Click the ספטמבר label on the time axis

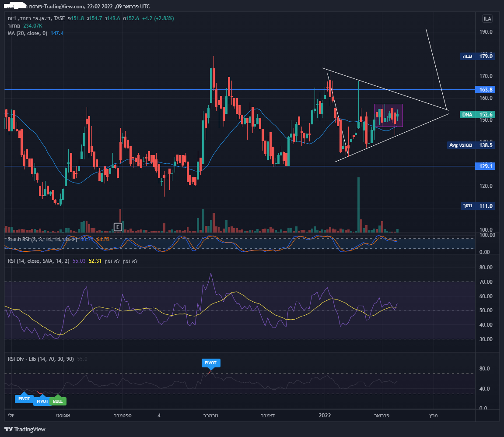[x=122, y=416]
